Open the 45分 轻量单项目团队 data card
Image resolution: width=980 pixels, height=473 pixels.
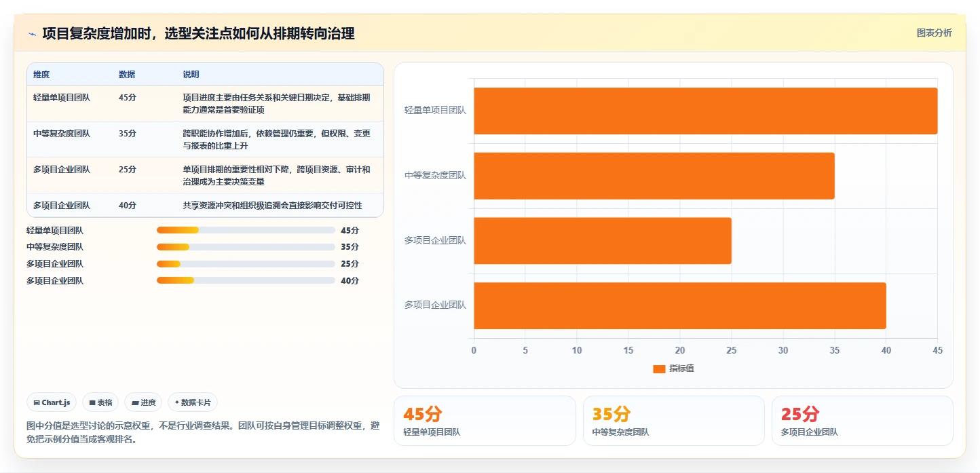(x=485, y=421)
